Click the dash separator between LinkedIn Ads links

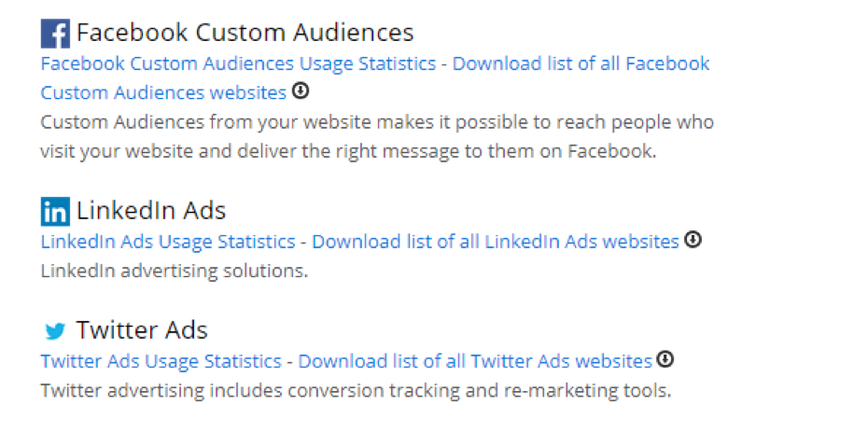(x=303, y=243)
